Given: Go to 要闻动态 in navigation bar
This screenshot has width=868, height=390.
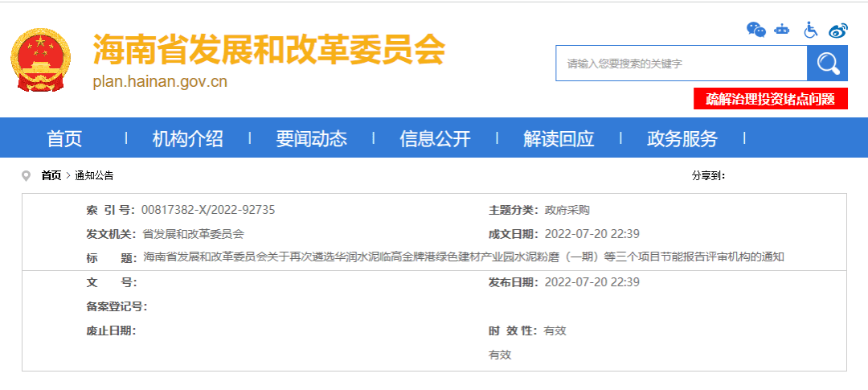Looking at the screenshot, I should pyautogui.click(x=311, y=138).
